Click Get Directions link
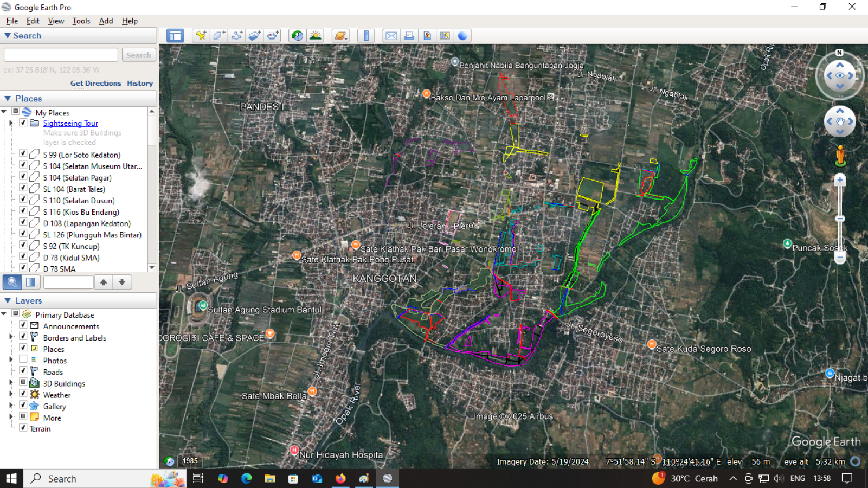 pyautogui.click(x=95, y=84)
